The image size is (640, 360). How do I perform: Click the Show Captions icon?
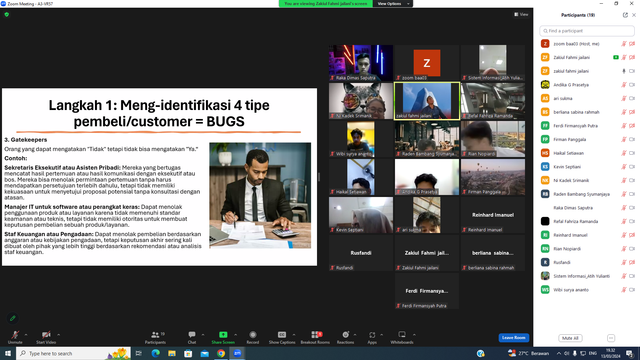(x=282, y=335)
